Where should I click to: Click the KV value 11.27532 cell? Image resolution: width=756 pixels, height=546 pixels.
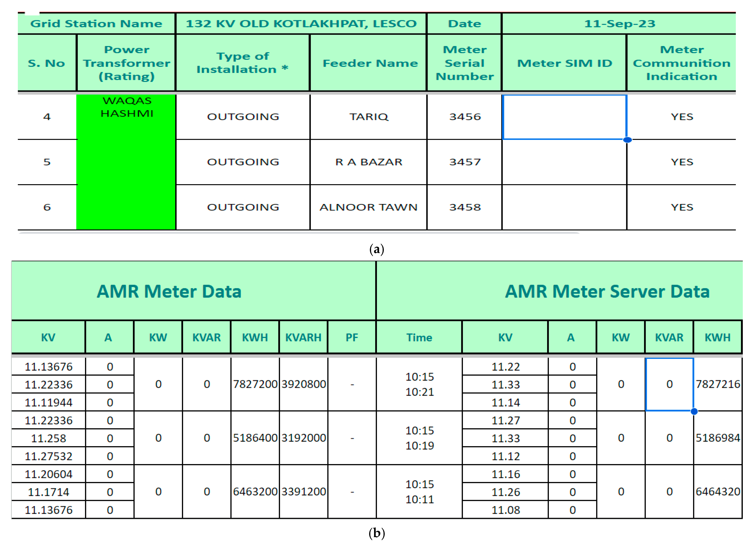pyautogui.click(x=49, y=456)
